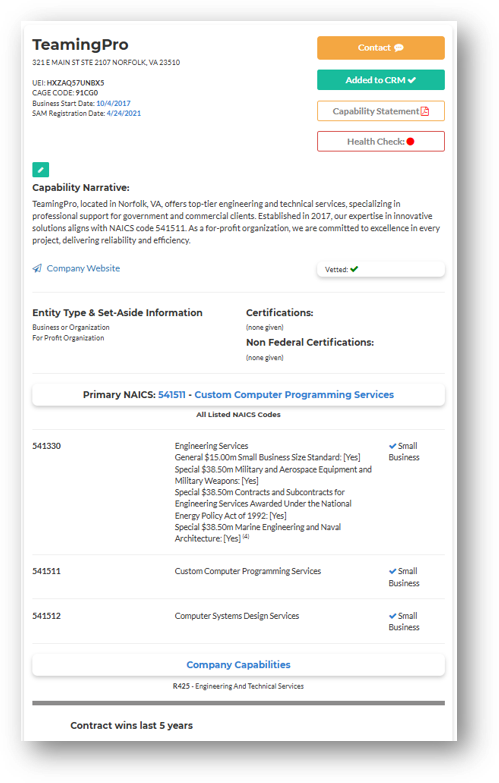The image size is (499, 783).
Task: Click R425 - Engineering And Technical Services
Action: click(x=238, y=686)
